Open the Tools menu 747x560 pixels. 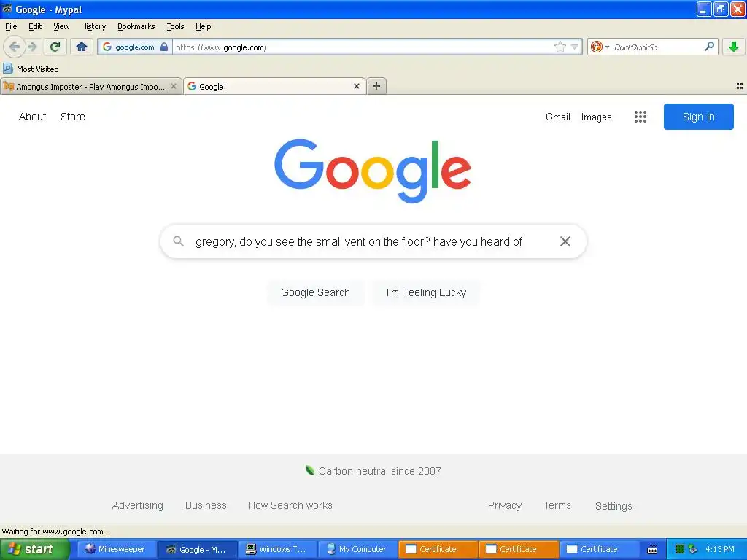pyautogui.click(x=175, y=26)
